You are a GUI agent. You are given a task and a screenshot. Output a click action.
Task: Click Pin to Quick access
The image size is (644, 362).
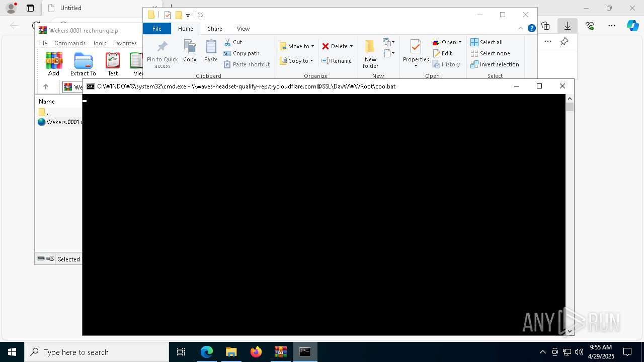[163, 54]
